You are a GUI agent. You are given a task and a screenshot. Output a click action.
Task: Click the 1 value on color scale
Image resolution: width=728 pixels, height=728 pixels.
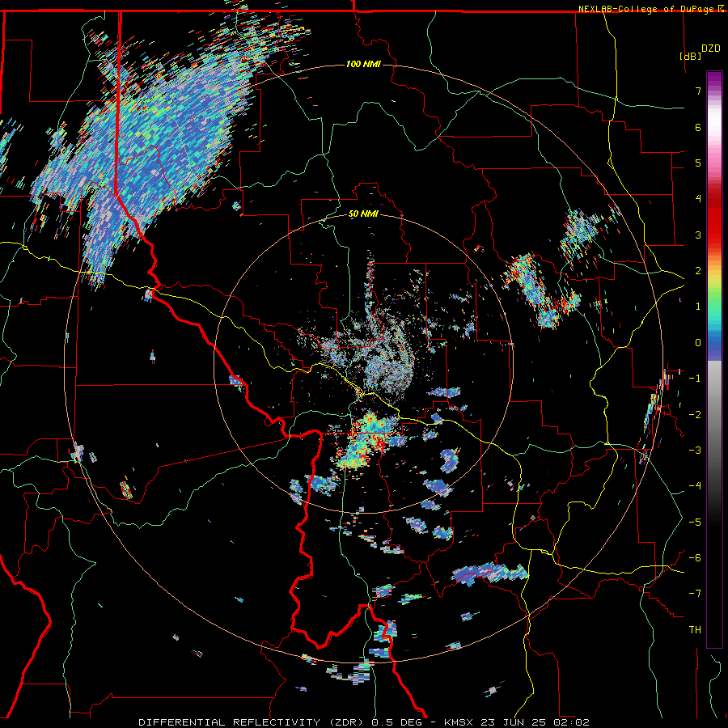pos(698,307)
